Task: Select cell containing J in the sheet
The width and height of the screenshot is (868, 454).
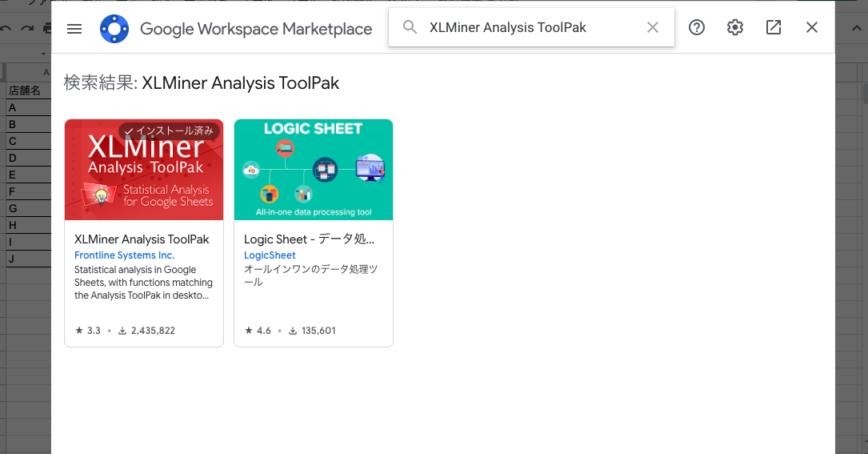Action: coord(28,259)
